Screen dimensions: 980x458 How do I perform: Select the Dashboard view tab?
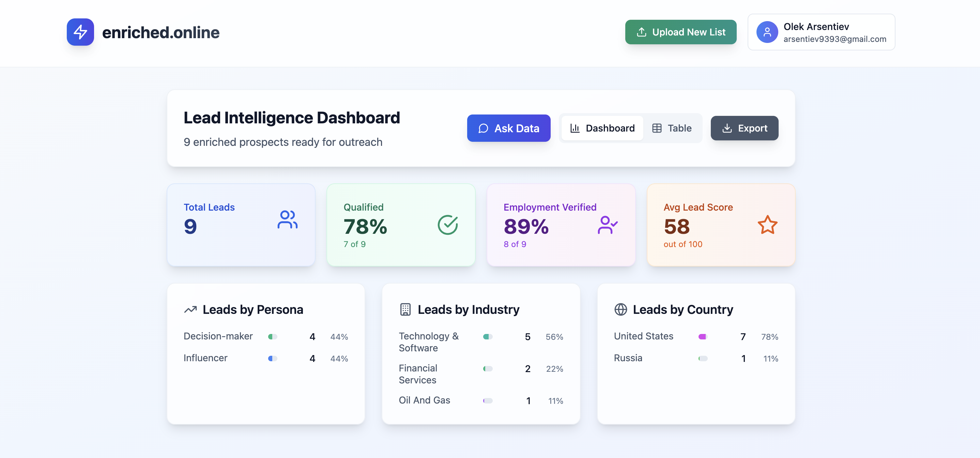pos(602,128)
